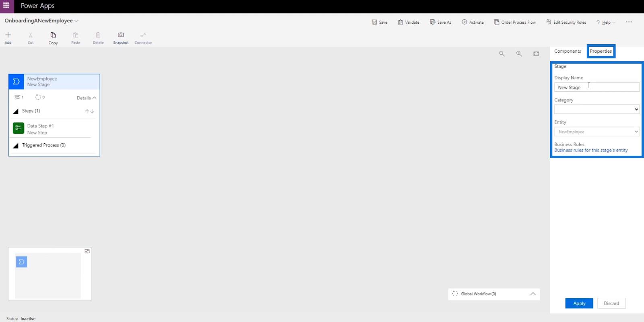Viewport: 644px width, 322px height.
Task: Click the Global Workflow dotted circle icon
Action: 455,294
